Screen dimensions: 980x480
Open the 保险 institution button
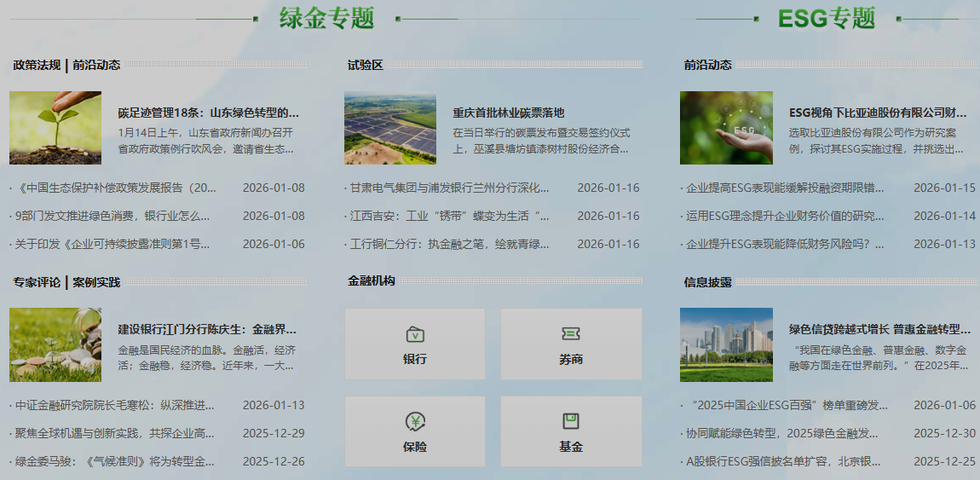pos(415,431)
